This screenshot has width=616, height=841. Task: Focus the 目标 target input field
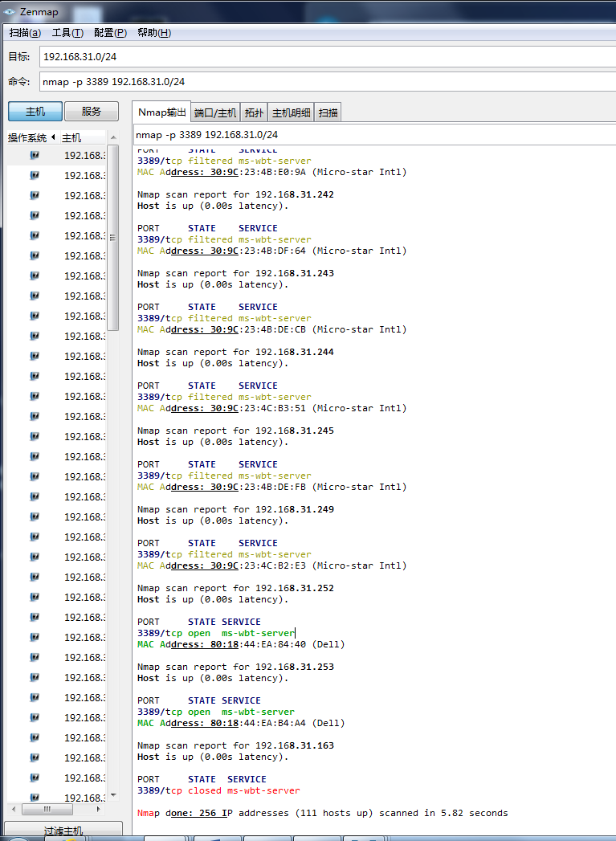coord(328,57)
